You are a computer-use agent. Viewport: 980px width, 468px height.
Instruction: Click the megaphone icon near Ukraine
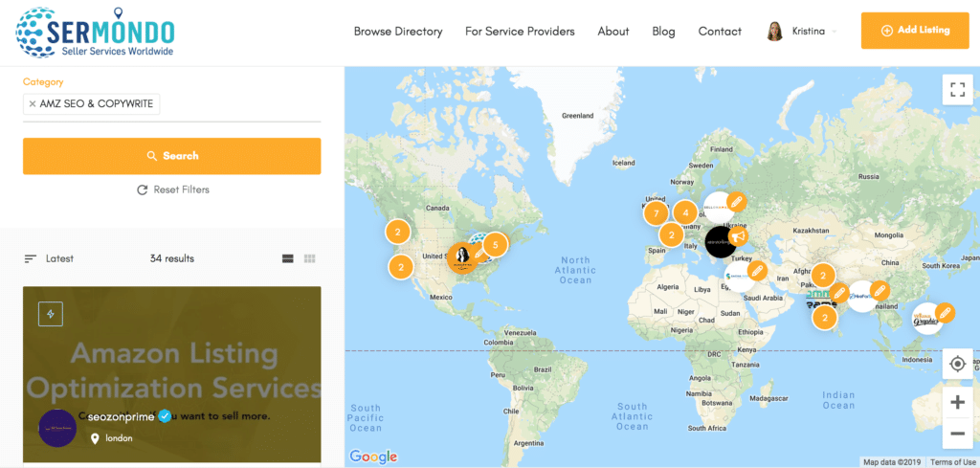click(738, 236)
